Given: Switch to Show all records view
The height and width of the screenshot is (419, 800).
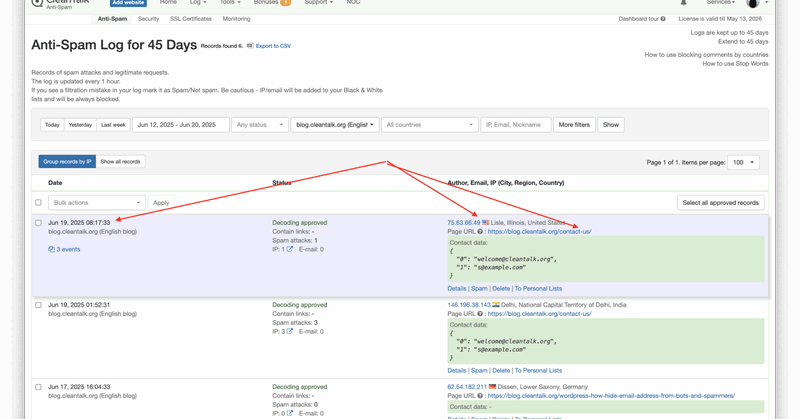Looking at the screenshot, I should [120, 162].
